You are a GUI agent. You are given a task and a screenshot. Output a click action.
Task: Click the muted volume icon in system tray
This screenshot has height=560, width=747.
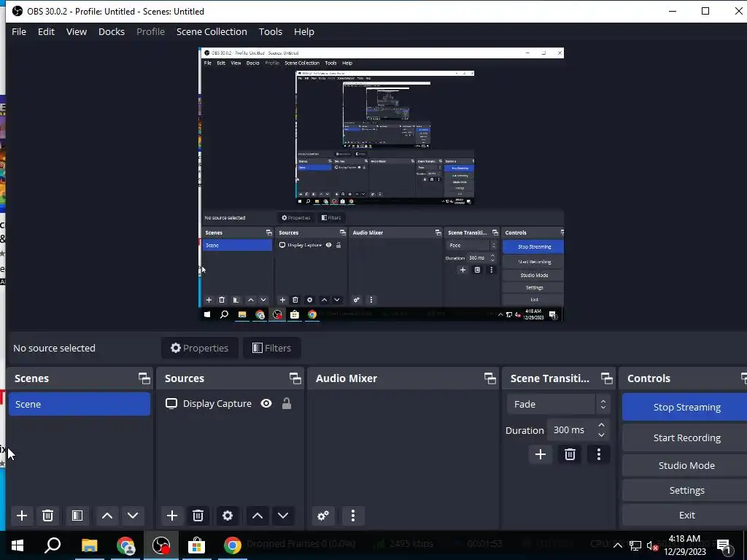click(x=653, y=545)
